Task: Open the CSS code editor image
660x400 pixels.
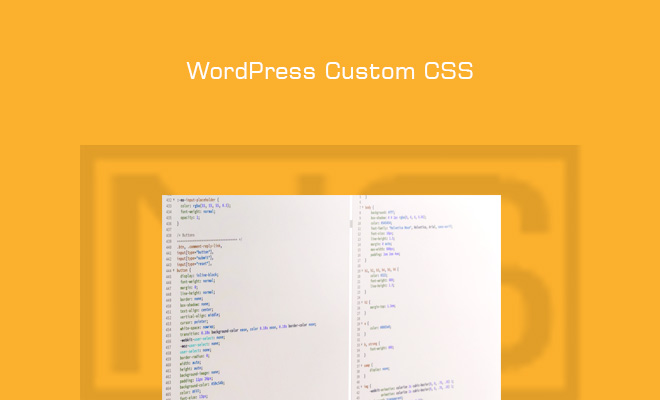Action: point(331,297)
